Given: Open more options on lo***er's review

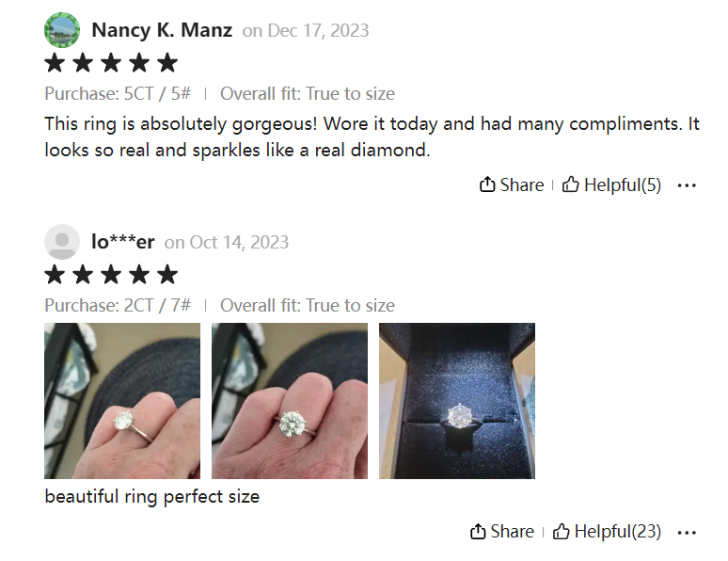Looking at the screenshot, I should click(x=687, y=532).
